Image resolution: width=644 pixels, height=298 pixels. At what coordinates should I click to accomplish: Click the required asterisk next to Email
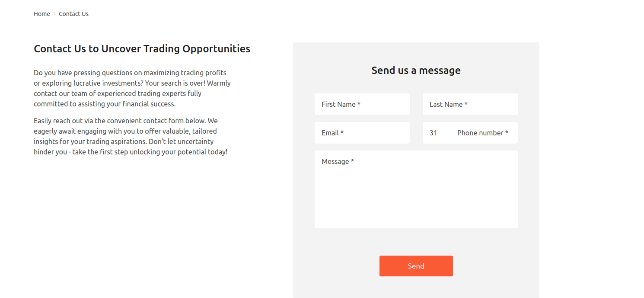click(x=342, y=133)
